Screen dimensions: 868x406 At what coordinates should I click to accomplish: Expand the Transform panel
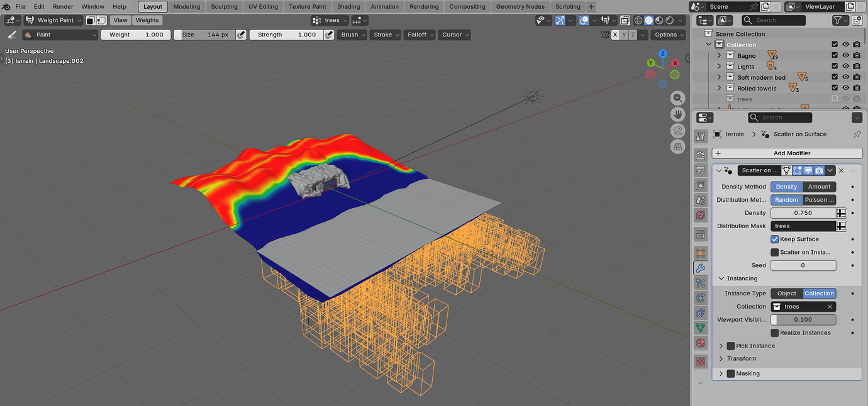click(x=721, y=359)
